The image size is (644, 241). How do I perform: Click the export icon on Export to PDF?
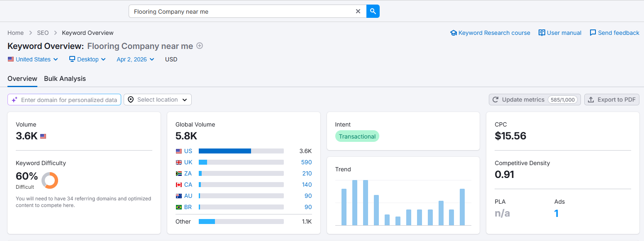591,100
